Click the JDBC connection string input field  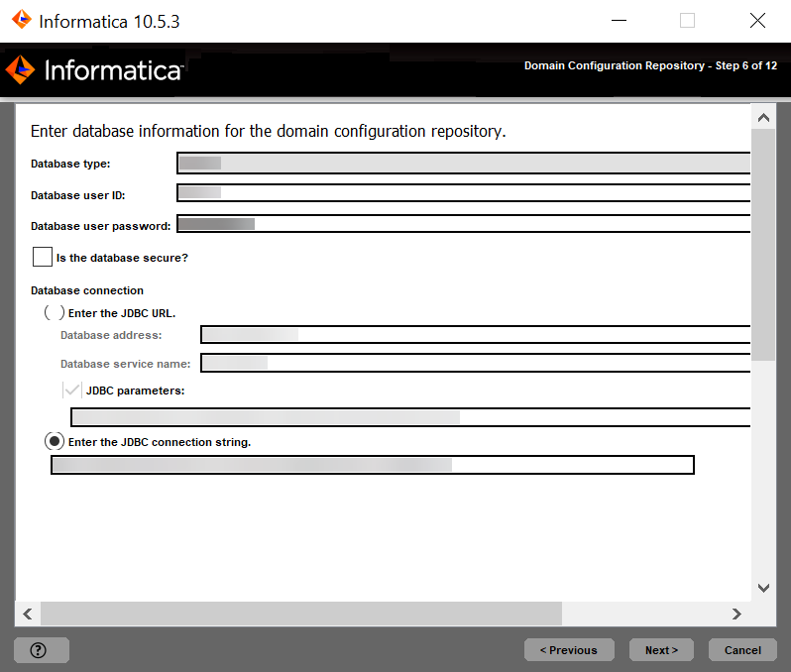[372, 465]
